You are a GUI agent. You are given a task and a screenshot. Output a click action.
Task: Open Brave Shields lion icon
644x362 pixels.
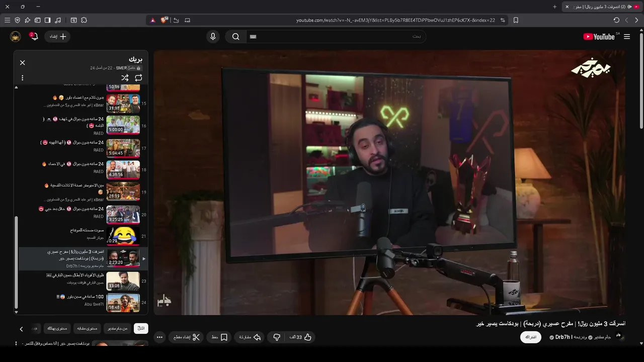(x=164, y=20)
